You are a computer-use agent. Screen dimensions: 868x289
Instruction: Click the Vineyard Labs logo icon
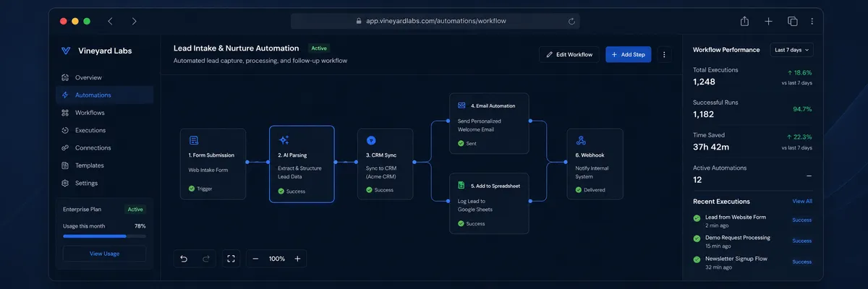click(66, 51)
